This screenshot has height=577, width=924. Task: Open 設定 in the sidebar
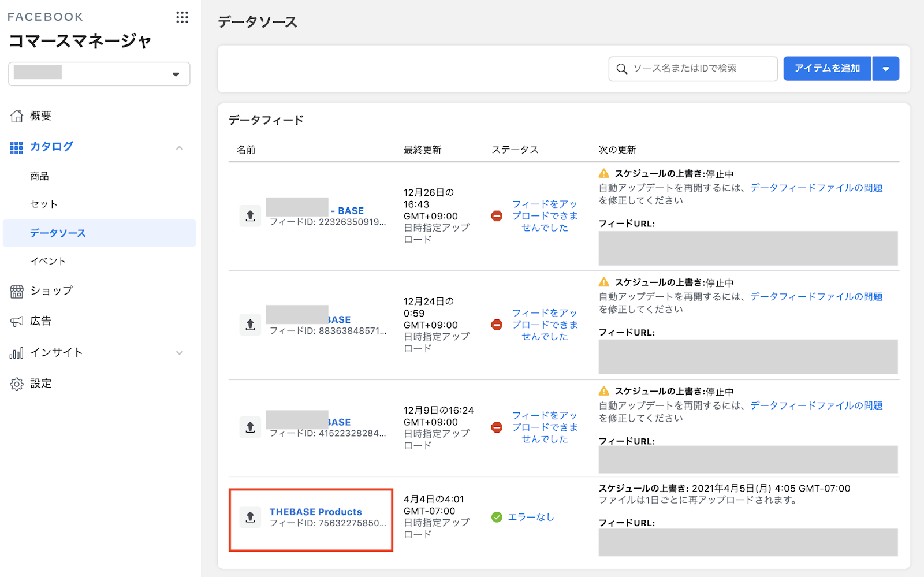pos(41,384)
